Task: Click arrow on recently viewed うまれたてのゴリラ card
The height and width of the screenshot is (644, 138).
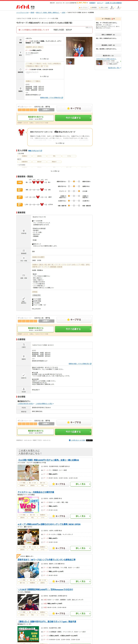Action: point(120,62)
